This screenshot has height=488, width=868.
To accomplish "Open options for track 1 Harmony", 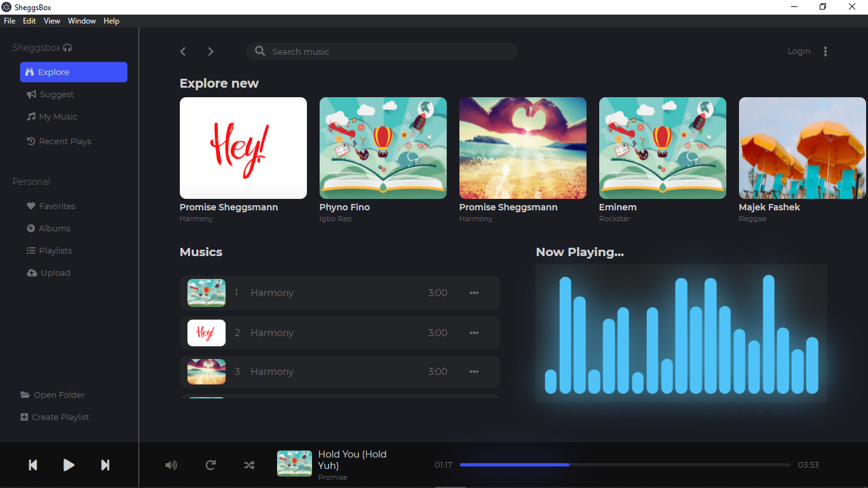I will click(x=474, y=293).
